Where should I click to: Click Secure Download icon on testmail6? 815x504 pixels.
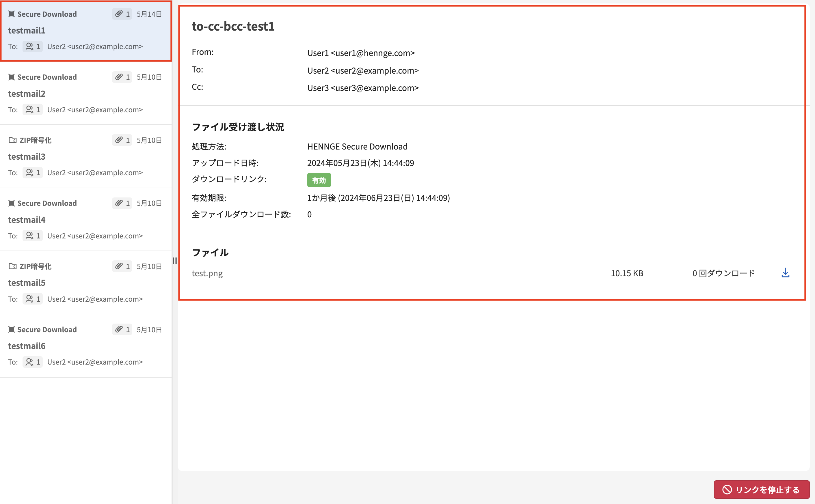pyautogui.click(x=12, y=329)
